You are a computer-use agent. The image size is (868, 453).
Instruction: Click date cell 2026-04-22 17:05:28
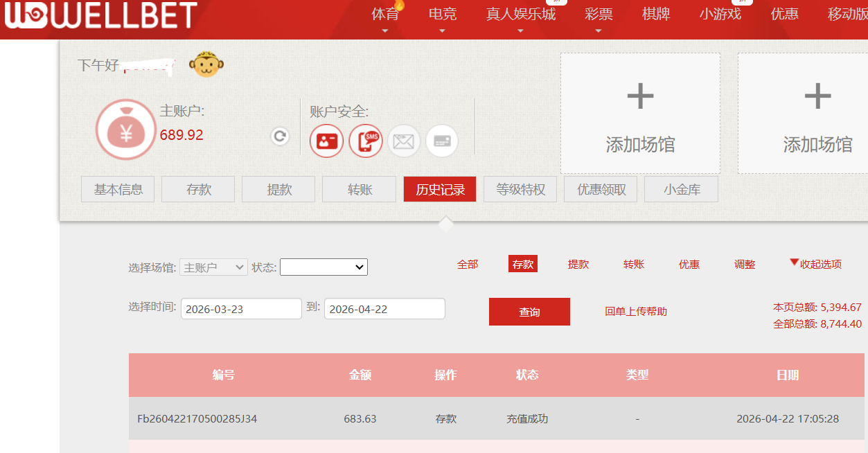click(788, 419)
